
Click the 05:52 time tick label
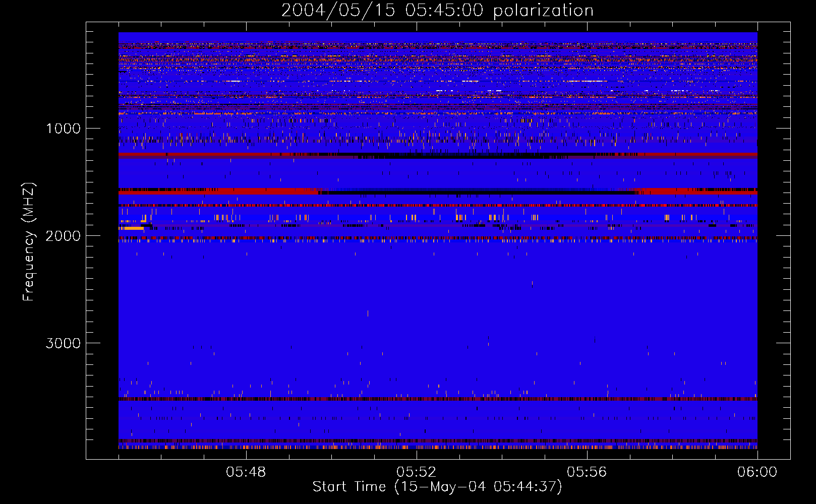(x=416, y=472)
